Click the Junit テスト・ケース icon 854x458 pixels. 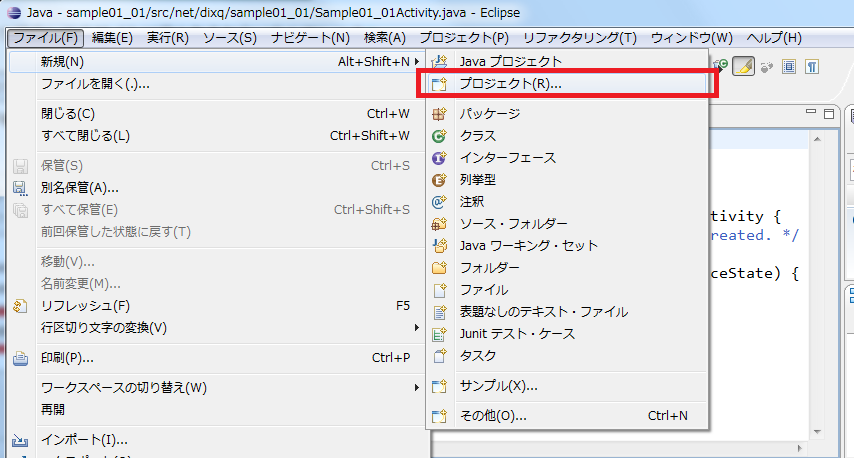[440, 334]
